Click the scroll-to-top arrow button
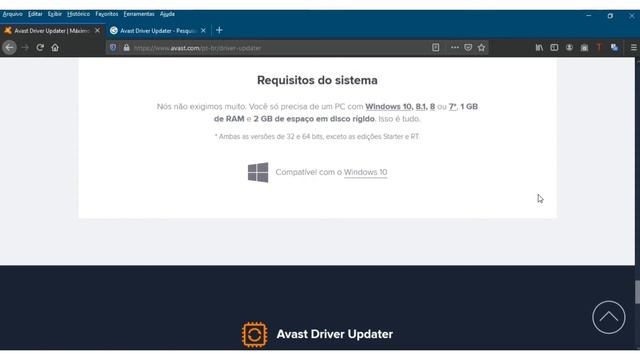This screenshot has height=360, width=640. pos(609,317)
